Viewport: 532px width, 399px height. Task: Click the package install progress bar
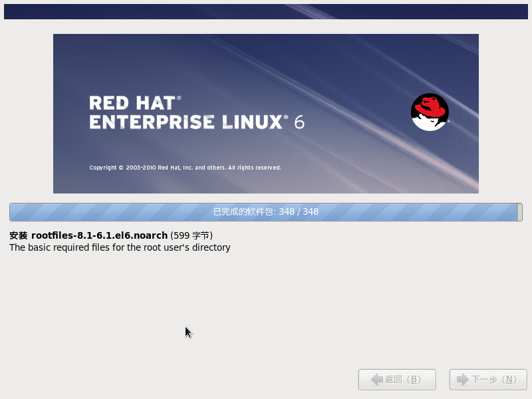pos(265,212)
